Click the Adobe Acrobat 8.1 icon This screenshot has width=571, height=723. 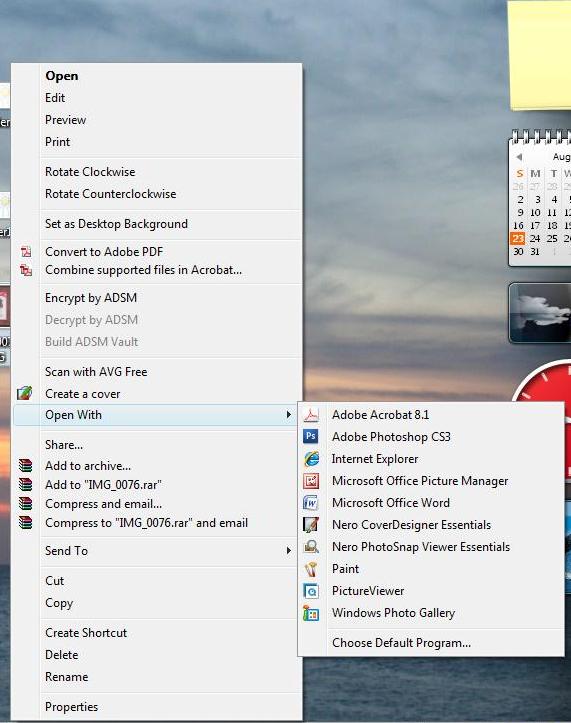(311, 415)
